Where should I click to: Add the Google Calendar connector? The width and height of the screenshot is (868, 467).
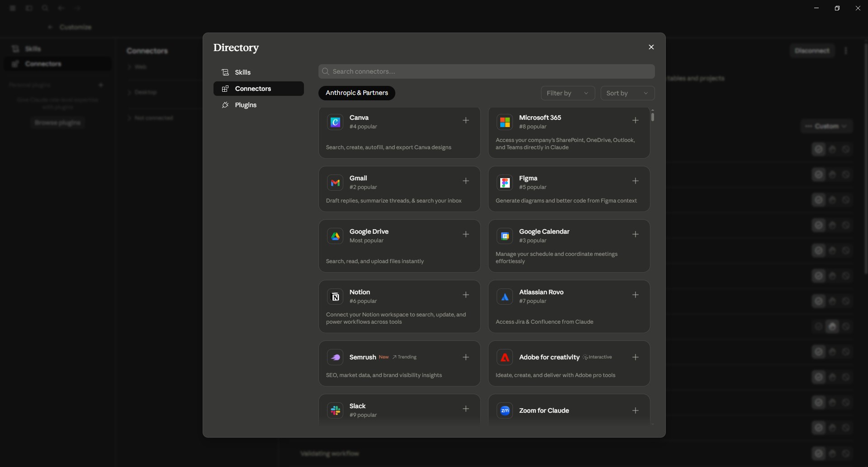coord(635,234)
